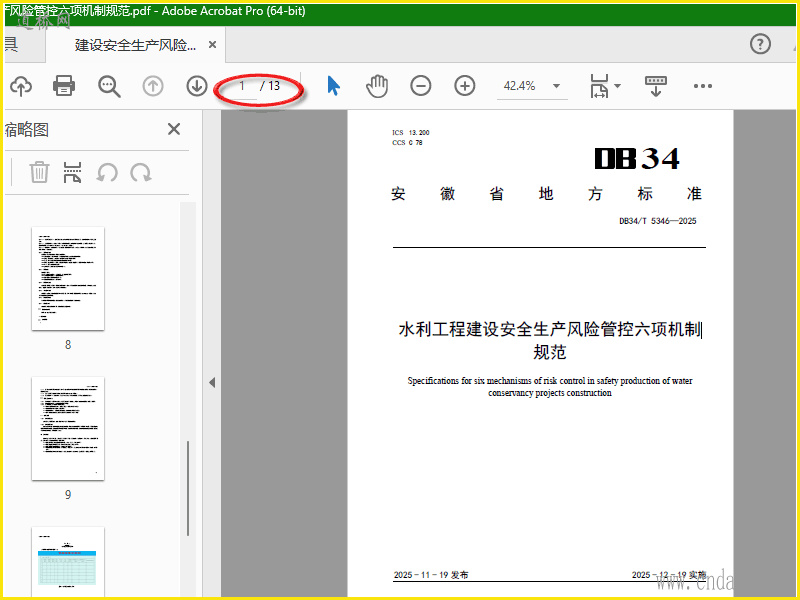
Task: Click the cloud upload icon
Action: click(x=21, y=86)
